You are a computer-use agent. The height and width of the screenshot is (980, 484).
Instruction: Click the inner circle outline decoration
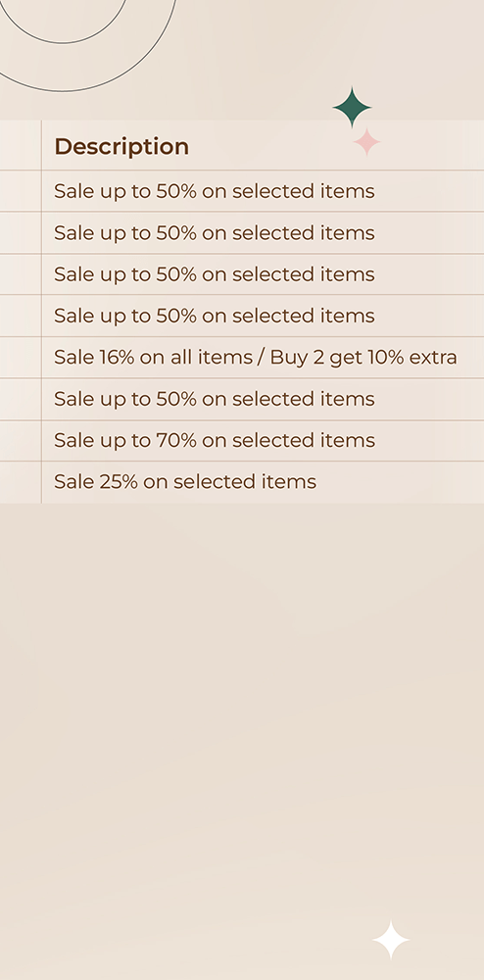pyautogui.click(x=64, y=22)
